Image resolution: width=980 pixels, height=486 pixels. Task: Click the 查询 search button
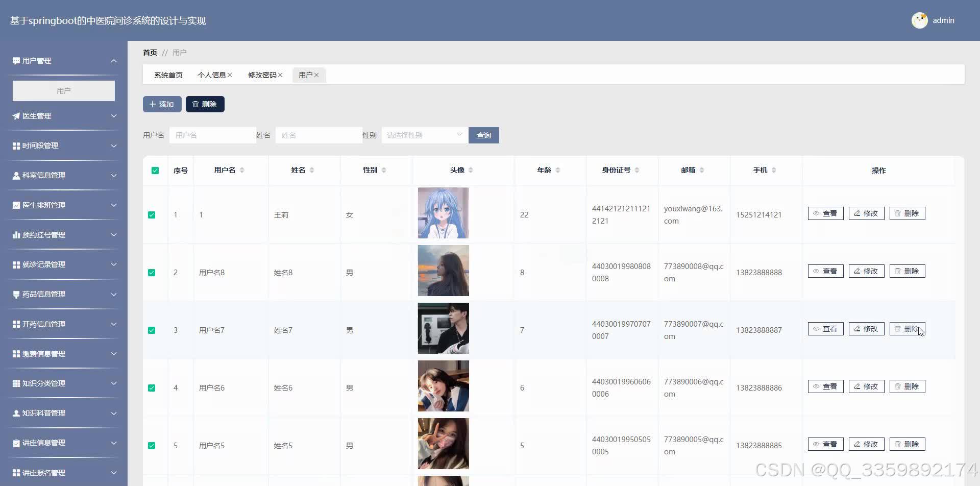pyautogui.click(x=483, y=135)
